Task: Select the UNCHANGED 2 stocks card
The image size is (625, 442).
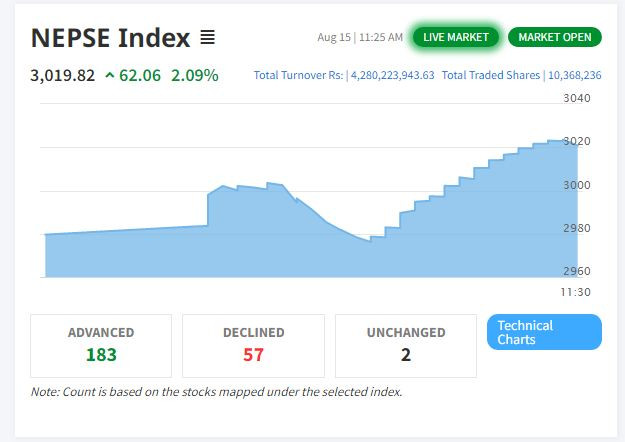Action: coord(406,345)
